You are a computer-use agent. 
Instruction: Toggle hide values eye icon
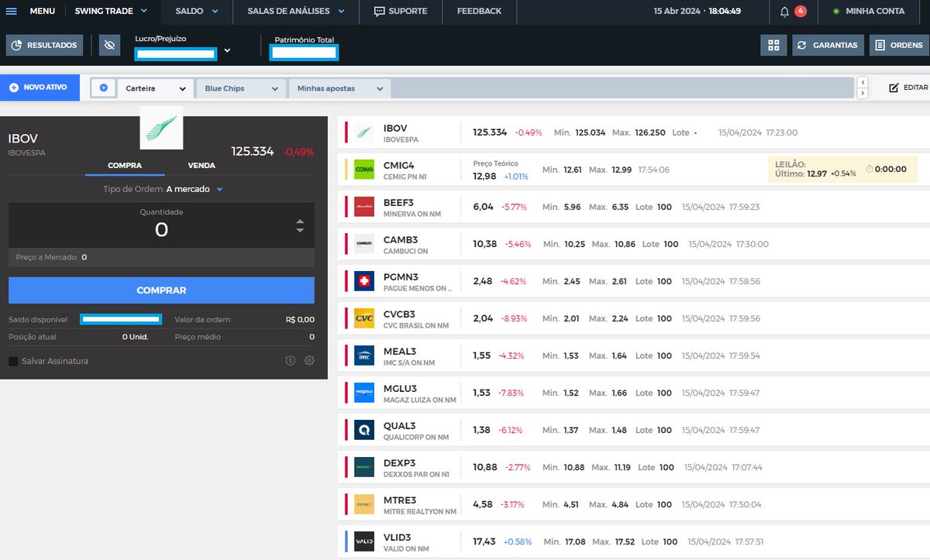click(x=109, y=45)
